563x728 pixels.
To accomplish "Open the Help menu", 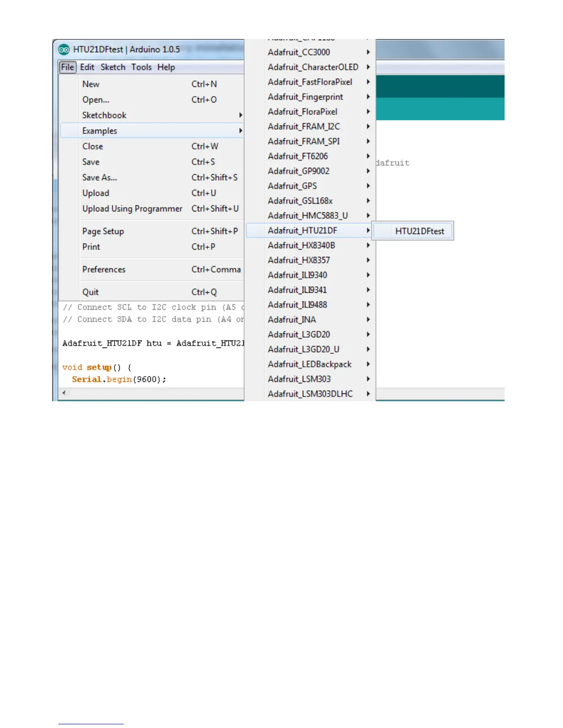I will coord(166,67).
